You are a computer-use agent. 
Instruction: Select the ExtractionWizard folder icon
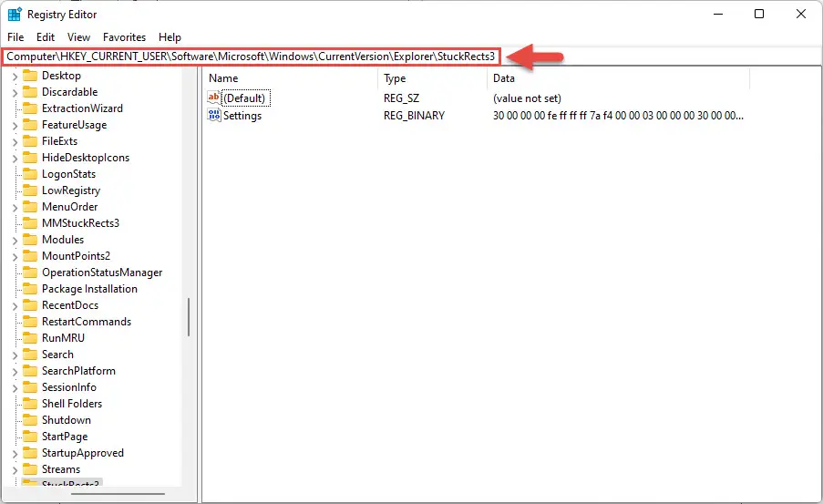(30, 108)
